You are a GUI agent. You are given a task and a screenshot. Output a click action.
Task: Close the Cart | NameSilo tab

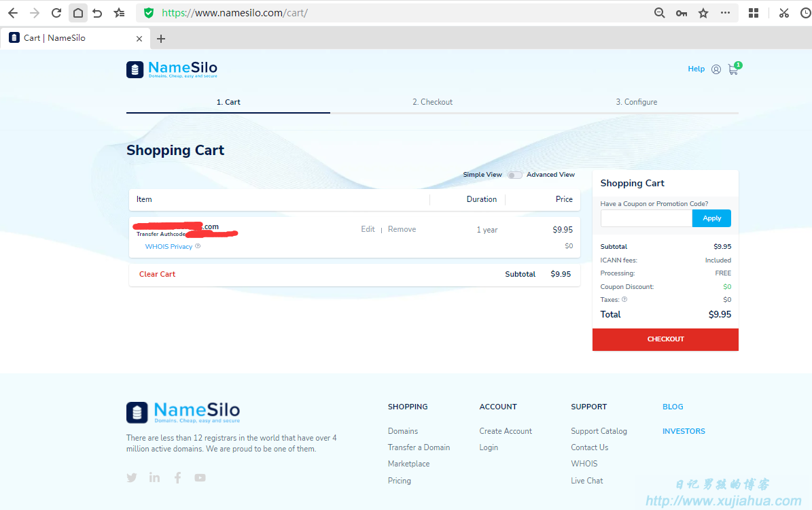[x=139, y=38]
